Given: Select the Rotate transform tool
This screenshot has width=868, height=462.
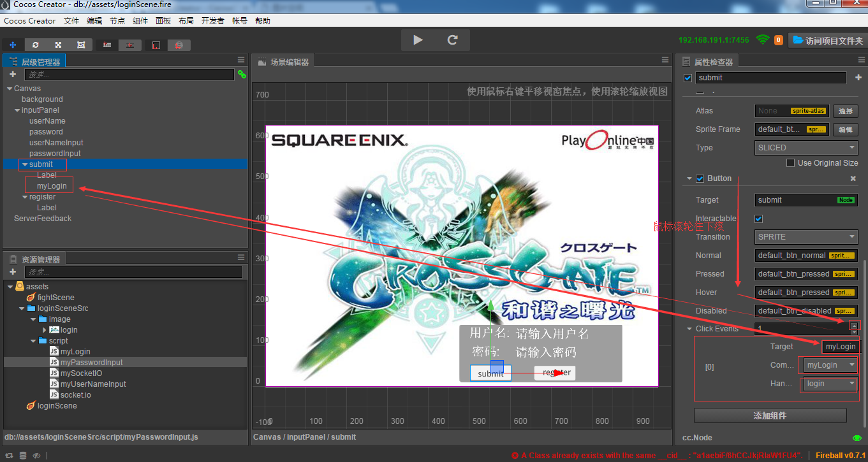Looking at the screenshot, I should 35,45.
